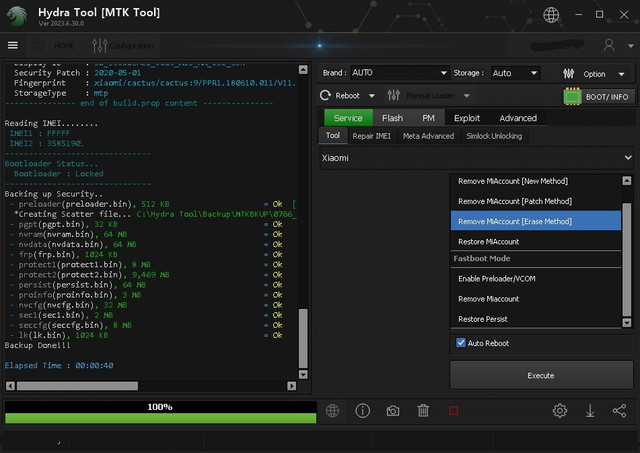Click the Reboot button

340,95
